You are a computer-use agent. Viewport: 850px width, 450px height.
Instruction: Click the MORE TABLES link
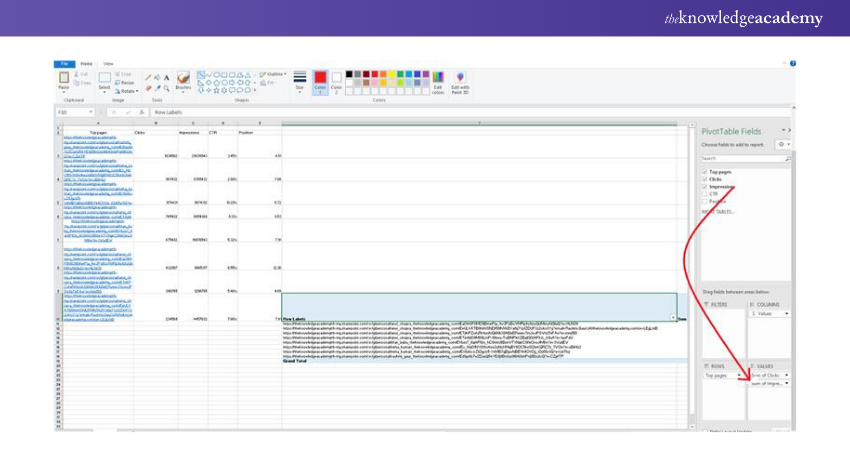[x=718, y=211]
